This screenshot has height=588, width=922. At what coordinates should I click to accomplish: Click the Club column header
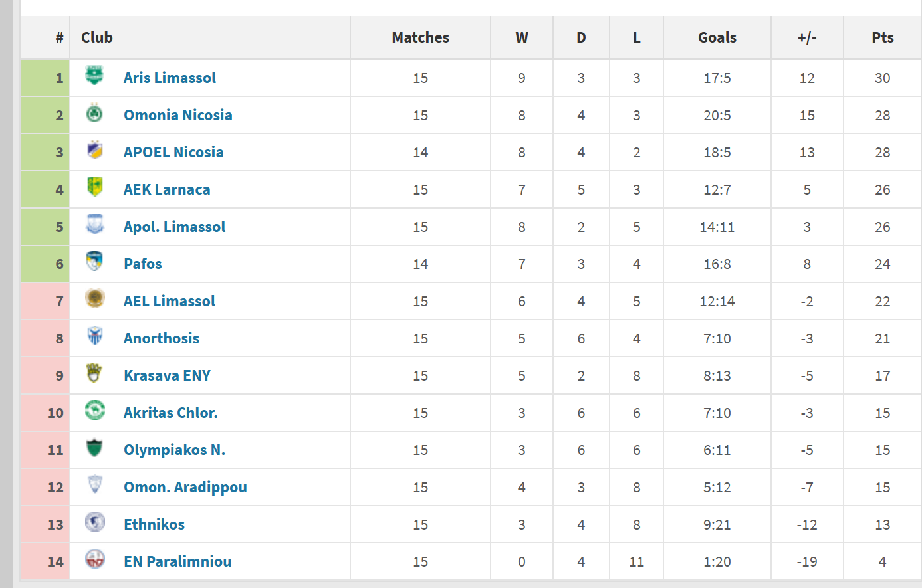[97, 37]
